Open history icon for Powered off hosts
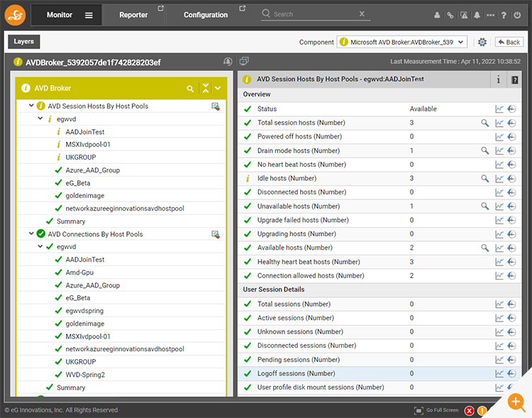This screenshot has width=532, height=418. [511, 137]
